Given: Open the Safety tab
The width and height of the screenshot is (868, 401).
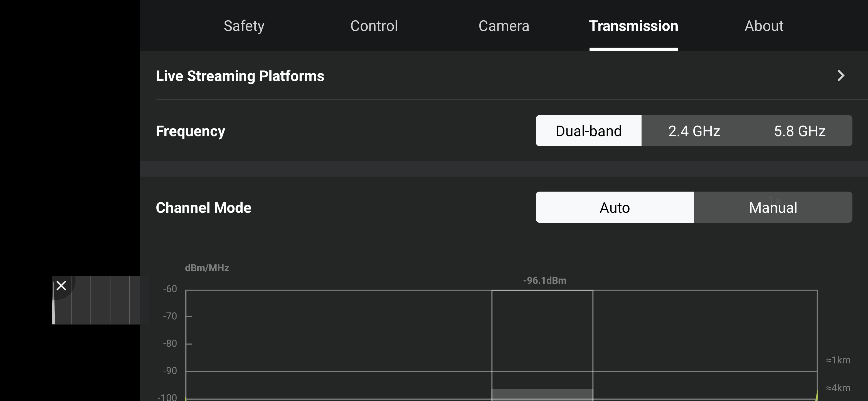Looking at the screenshot, I should pos(244,26).
